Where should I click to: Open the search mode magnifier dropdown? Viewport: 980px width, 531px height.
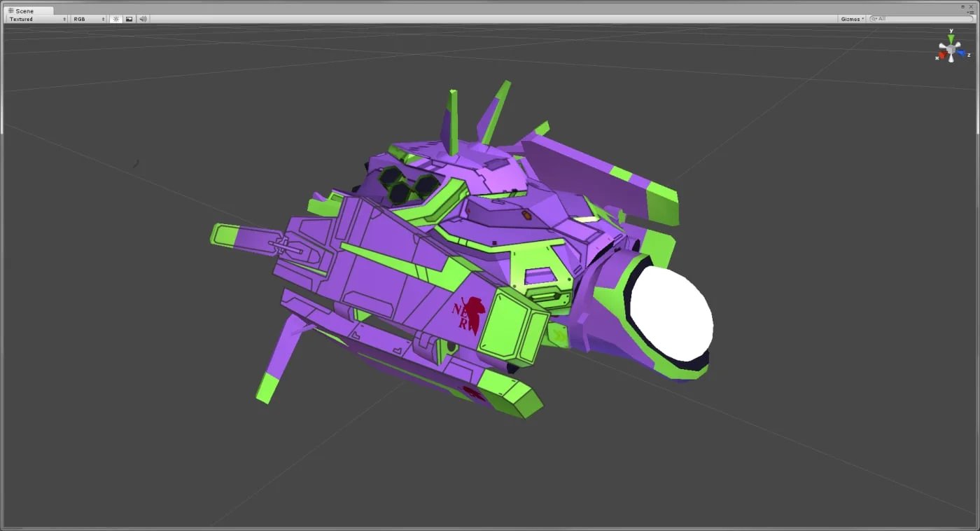[874, 19]
